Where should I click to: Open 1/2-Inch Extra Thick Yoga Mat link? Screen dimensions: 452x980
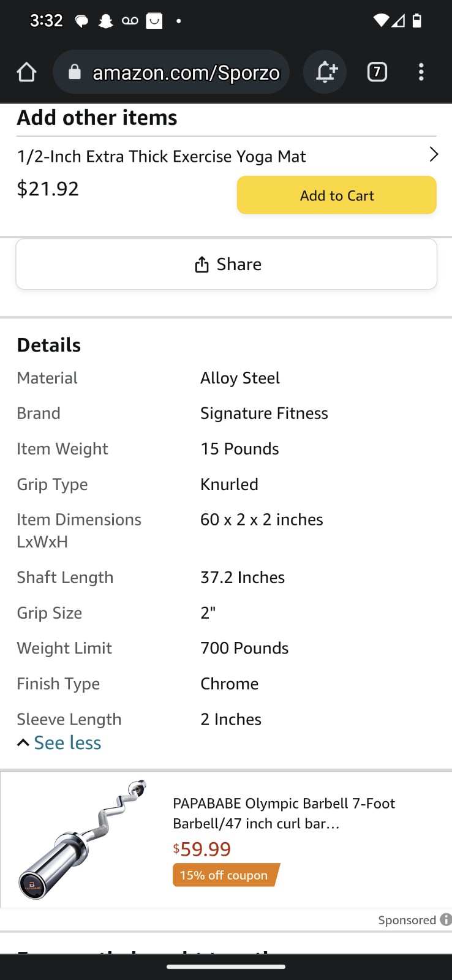point(162,157)
